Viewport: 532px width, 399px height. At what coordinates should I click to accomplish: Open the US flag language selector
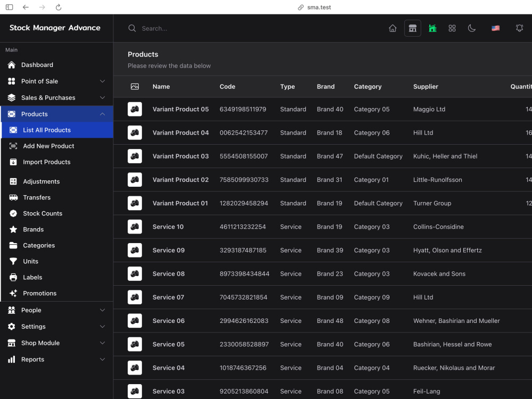(x=495, y=28)
